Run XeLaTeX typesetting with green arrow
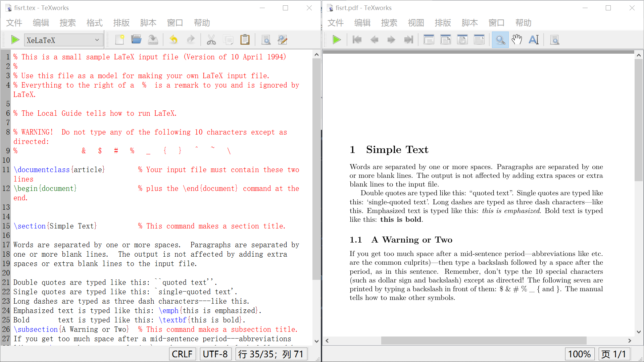 pyautogui.click(x=15, y=40)
